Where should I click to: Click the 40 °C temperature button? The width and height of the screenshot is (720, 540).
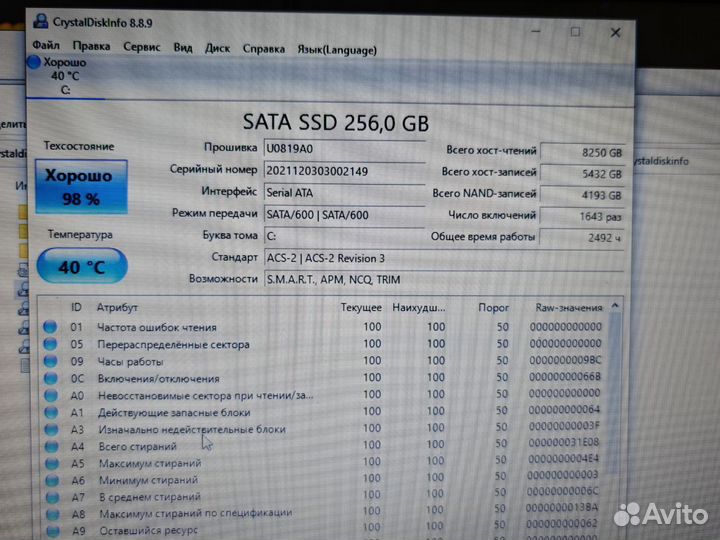click(82, 266)
